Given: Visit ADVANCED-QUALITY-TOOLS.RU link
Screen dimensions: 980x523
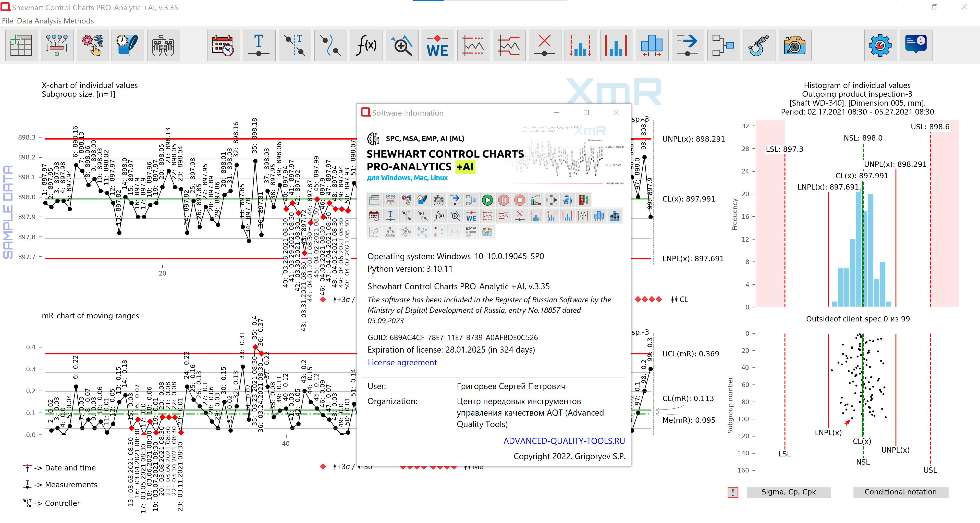Looking at the screenshot, I should pyautogui.click(x=564, y=441).
